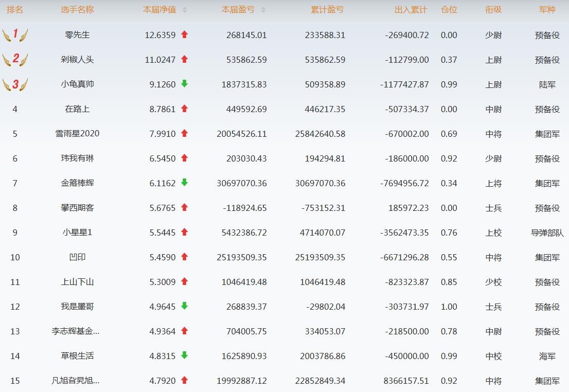Viewport: 569px width, 392px height.
Task: Select player 凹印 name
Action: click(77, 257)
